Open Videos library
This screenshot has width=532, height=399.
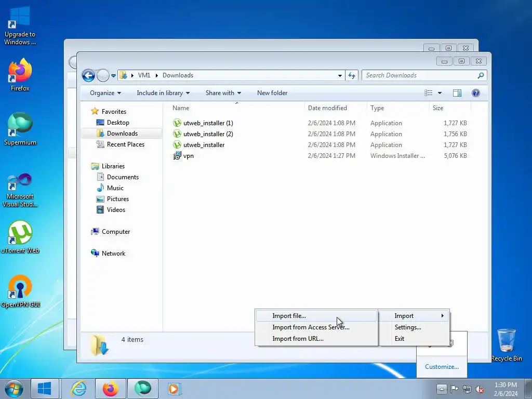[x=116, y=210]
